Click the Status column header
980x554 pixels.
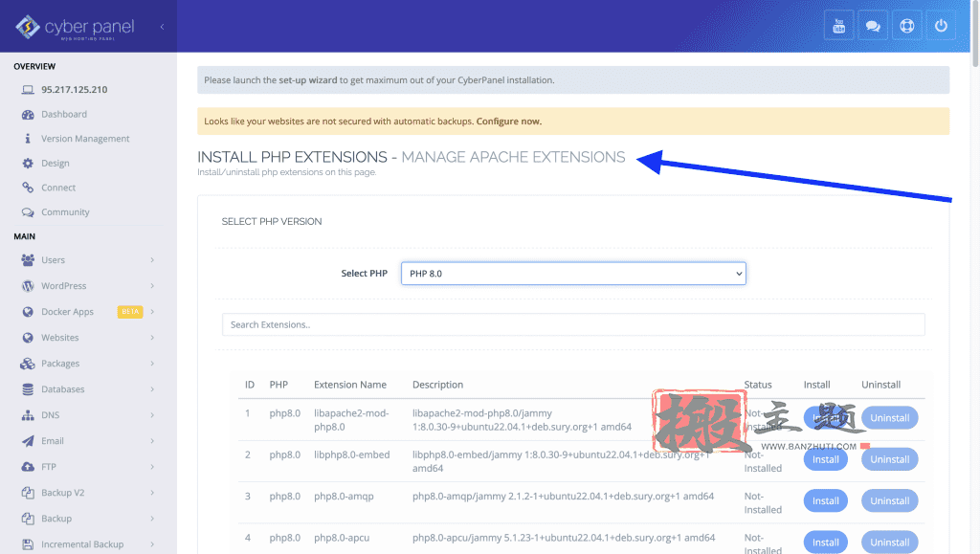pos(758,385)
